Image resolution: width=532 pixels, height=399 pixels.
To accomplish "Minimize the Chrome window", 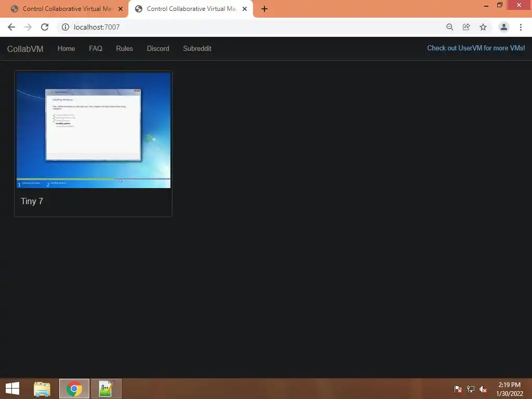I will (486, 5).
